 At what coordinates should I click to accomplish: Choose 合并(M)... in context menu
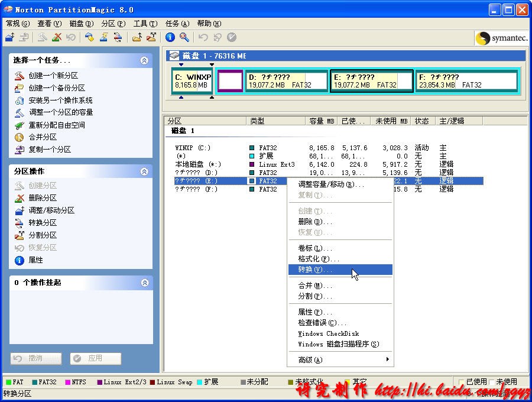(x=340, y=286)
